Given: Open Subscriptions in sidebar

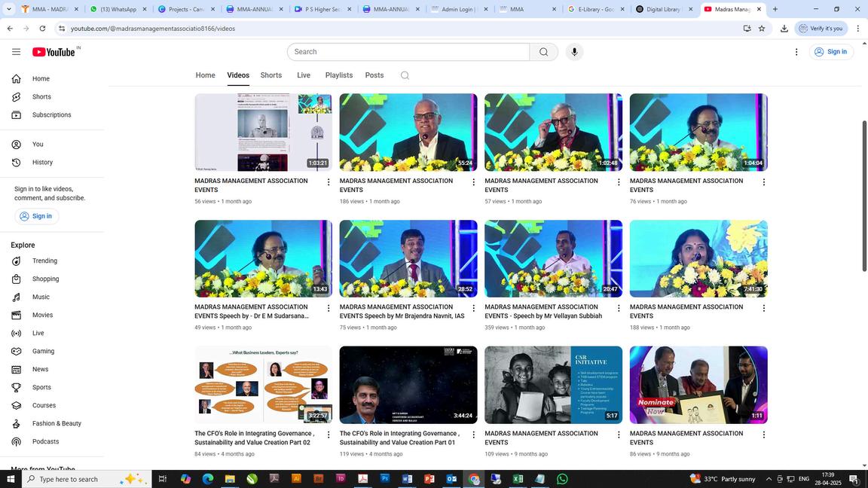Looking at the screenshot, I should pyautogui.click(x=52, y=115).
